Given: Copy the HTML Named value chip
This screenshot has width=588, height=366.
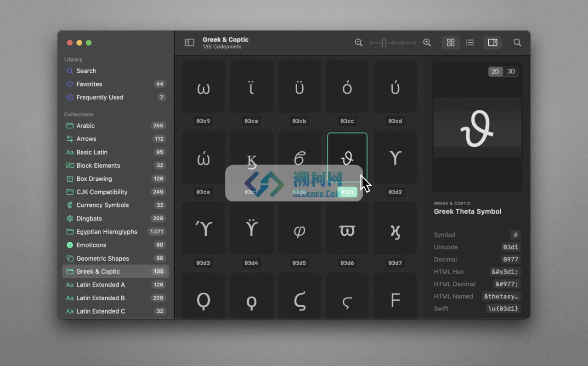Looking at the screenshot, I should pos(501,297).
